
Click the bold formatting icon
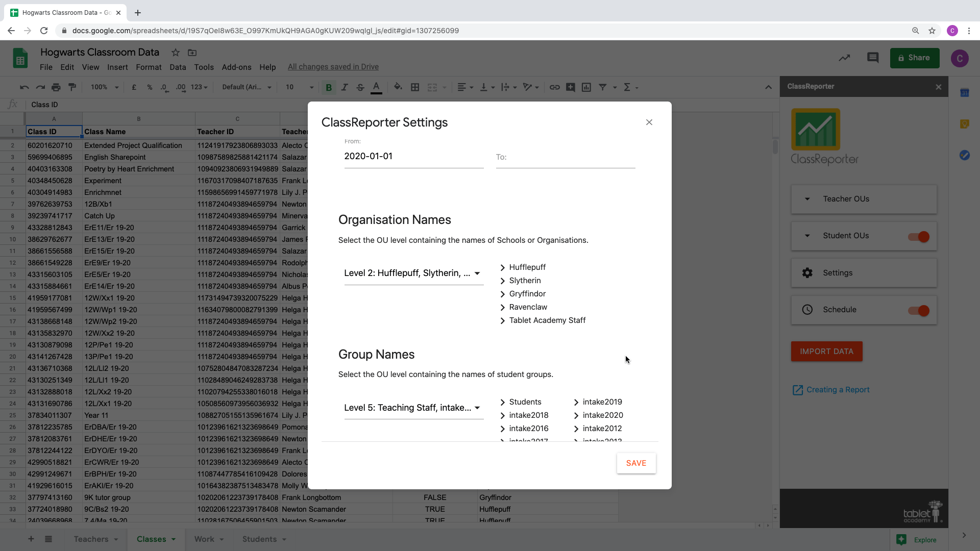tap(329, 88)
